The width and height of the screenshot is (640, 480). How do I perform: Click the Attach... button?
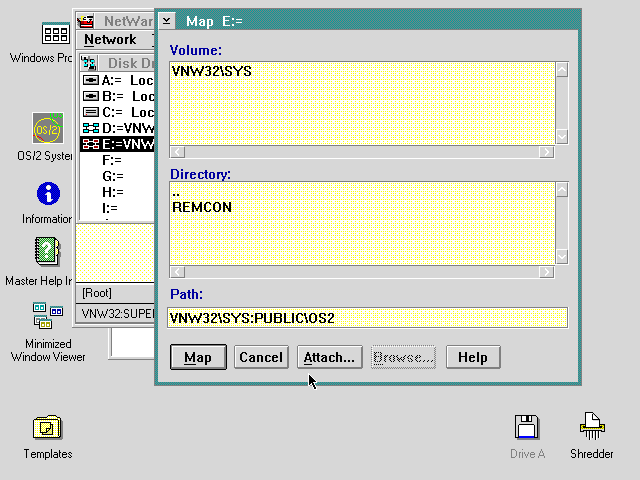pos(329,357)
